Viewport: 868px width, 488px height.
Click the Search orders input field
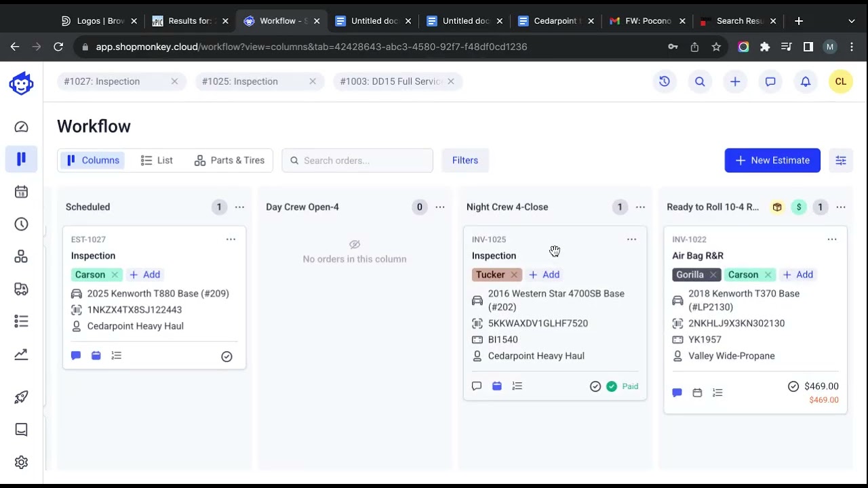point(357,161)
